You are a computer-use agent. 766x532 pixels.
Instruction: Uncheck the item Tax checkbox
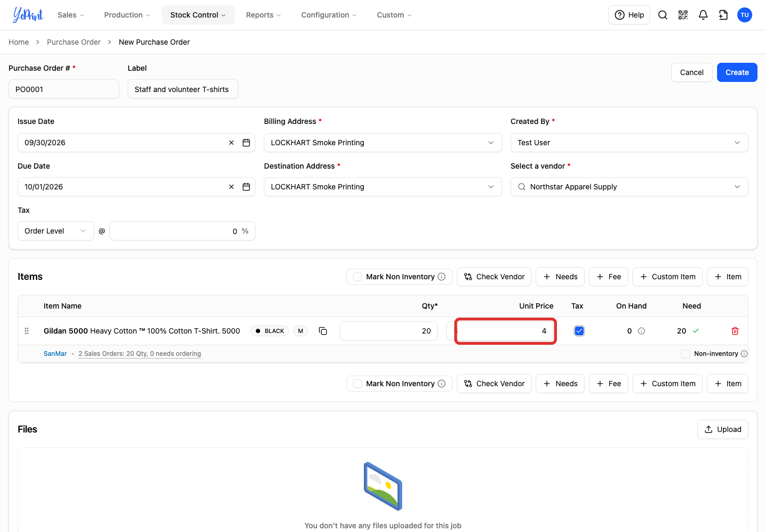click(579, 331)
